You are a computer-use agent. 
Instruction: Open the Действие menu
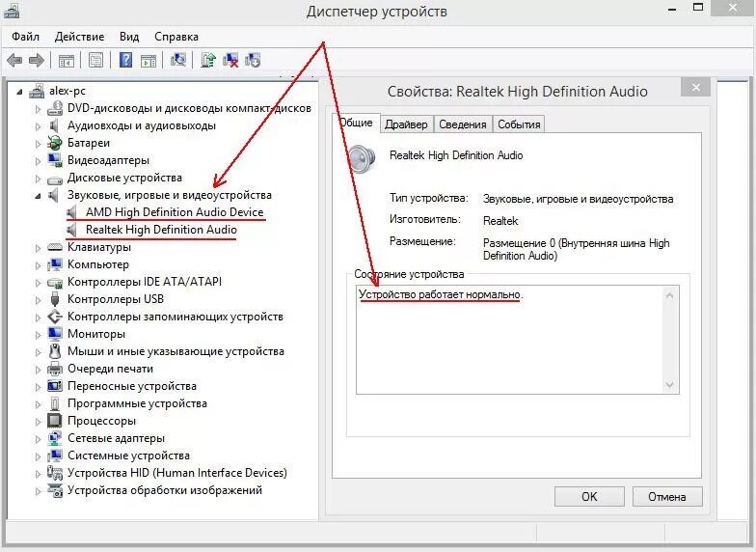click(x=79, y=37)
